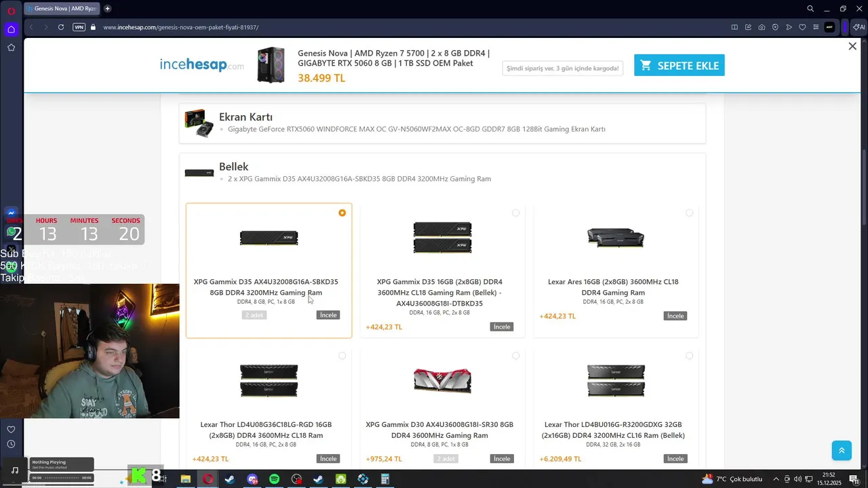Open the snapshot camera tool
This screenshot has width=868, height=488.
coord(762,27)
